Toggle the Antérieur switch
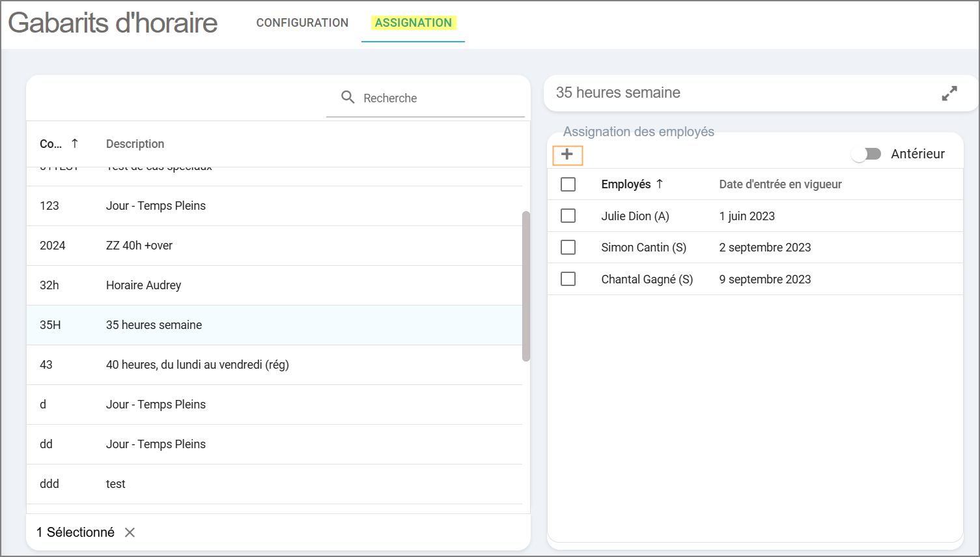 [867, 154]
